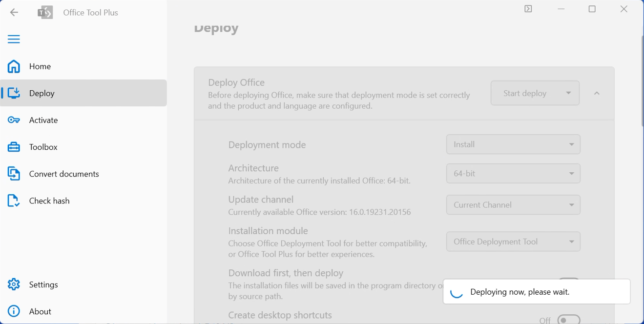Image resolution: width=644 pixels, height=324 pixels.
Task: Expand the Update channel dropdown
Action: [513, 205]
